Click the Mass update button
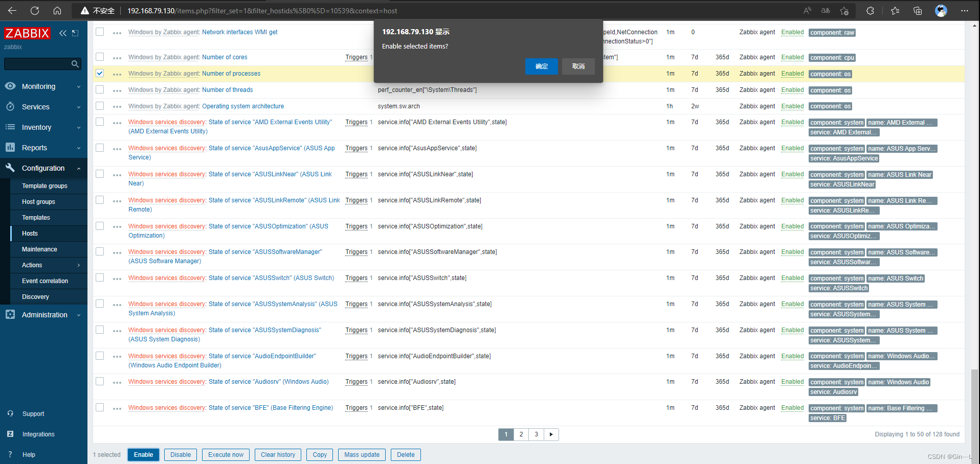The image size is (980, 464). (x=362, y=455)
